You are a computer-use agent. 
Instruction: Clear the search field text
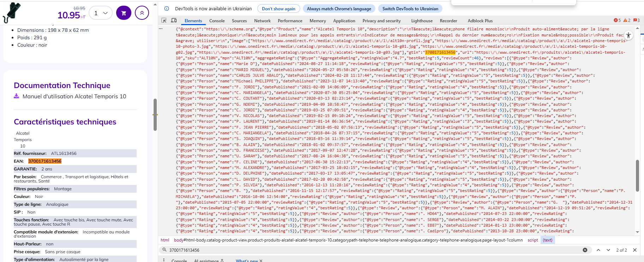point(585,250)
